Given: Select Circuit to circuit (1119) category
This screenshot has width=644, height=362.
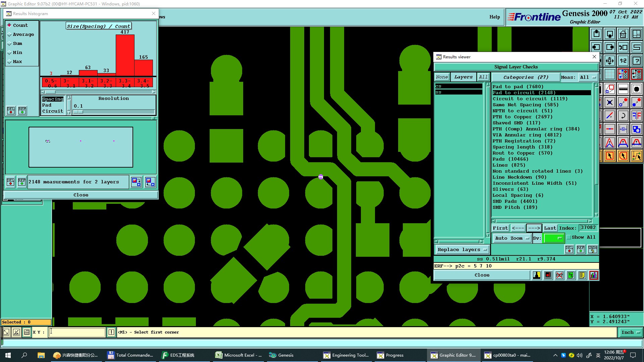Looking at the screenshot, I should 530,99.
